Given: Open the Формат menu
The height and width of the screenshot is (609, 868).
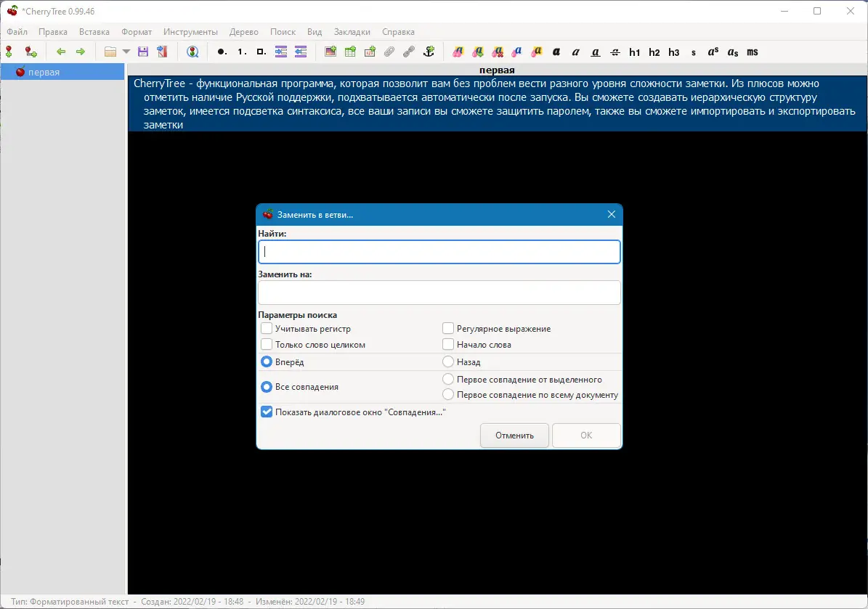Looking at the screenshot, I should click(x=137, y=31).
